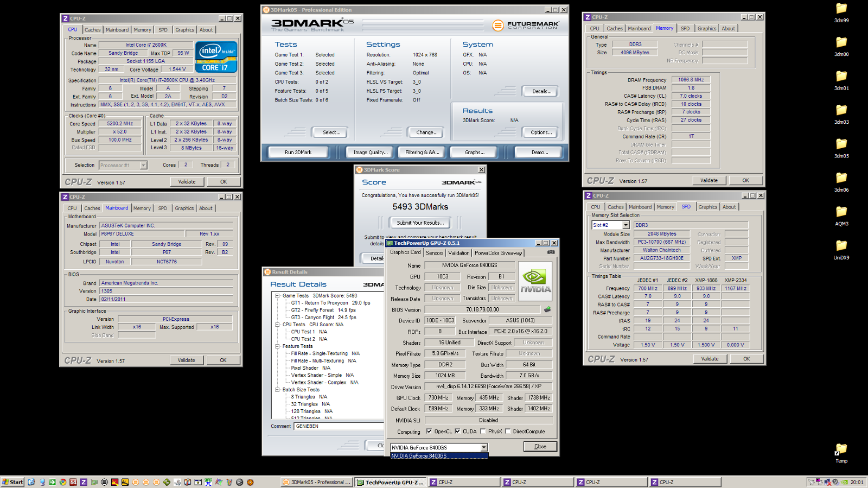Image resolution: width=868 pixels, height=488 pixels.
Task: Select the GT1 - Return To Proxycon row
Action: 330,303
